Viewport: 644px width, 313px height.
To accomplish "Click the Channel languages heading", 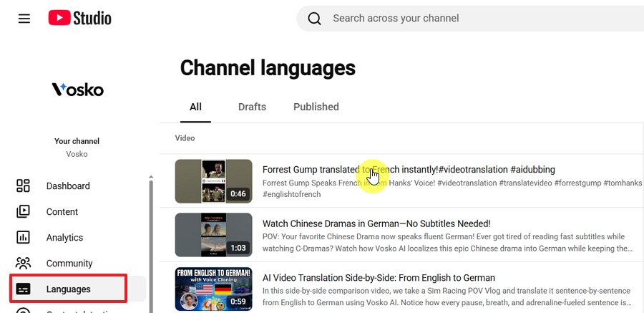I will point(268,68).
